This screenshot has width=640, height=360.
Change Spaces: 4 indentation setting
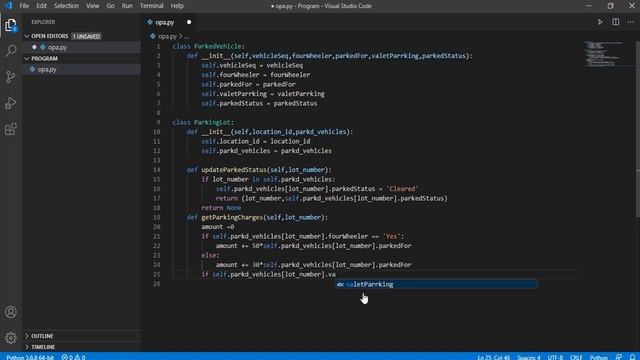coord(529,357)
